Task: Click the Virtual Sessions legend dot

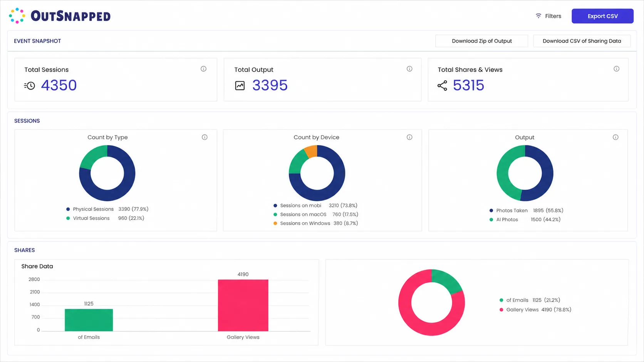Action: (x=68, y=218)
